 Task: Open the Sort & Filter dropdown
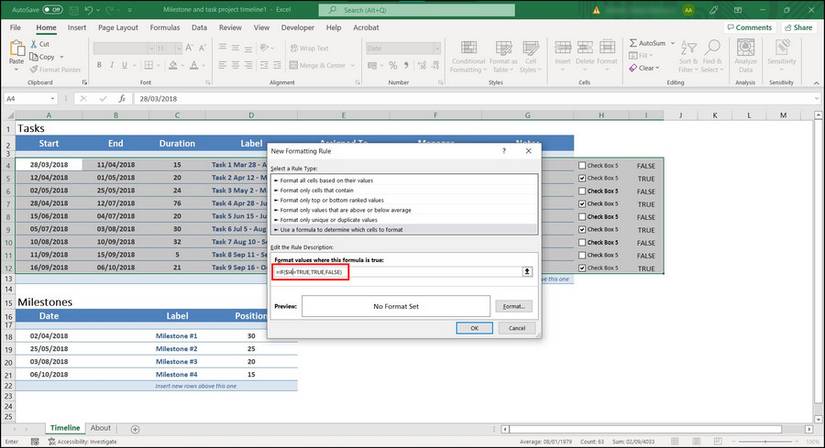click(687, 59)
